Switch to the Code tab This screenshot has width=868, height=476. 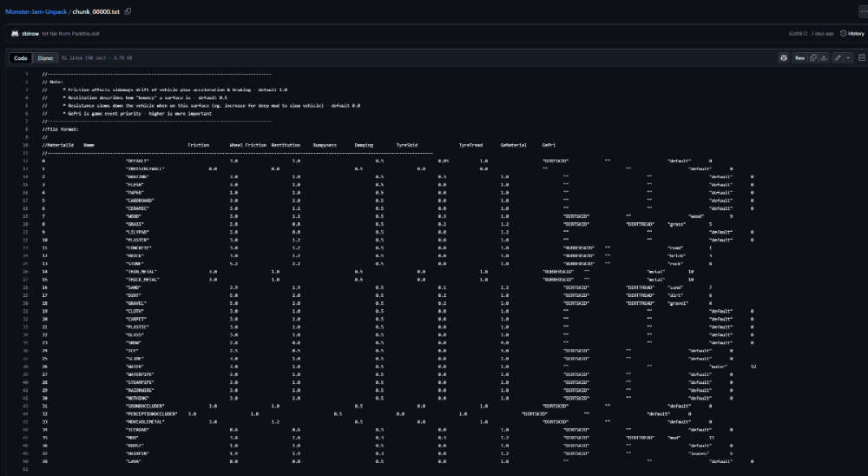tap(21, 58)
